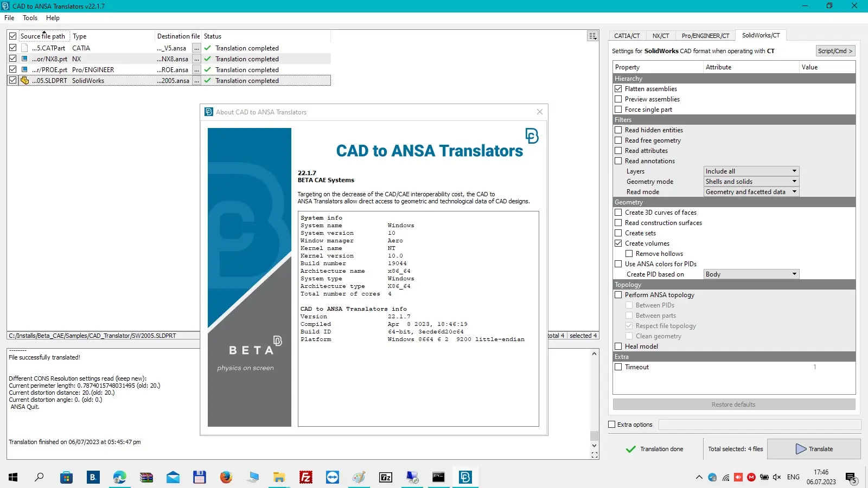Open 7-Zip from taskbar
Image resolution: width=868 pixels, height=488 pixels.
tap(386, 477)
